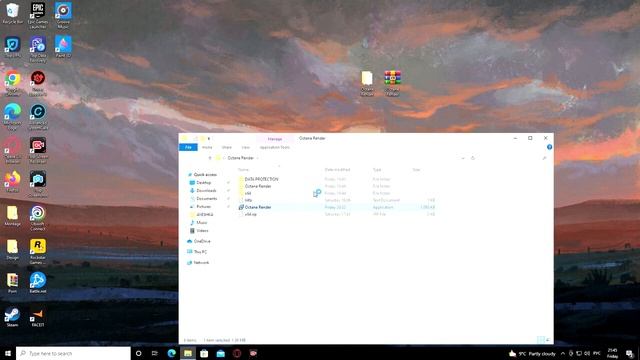
Task: Refresh the Explorer folder view
Action: (473, 158)
